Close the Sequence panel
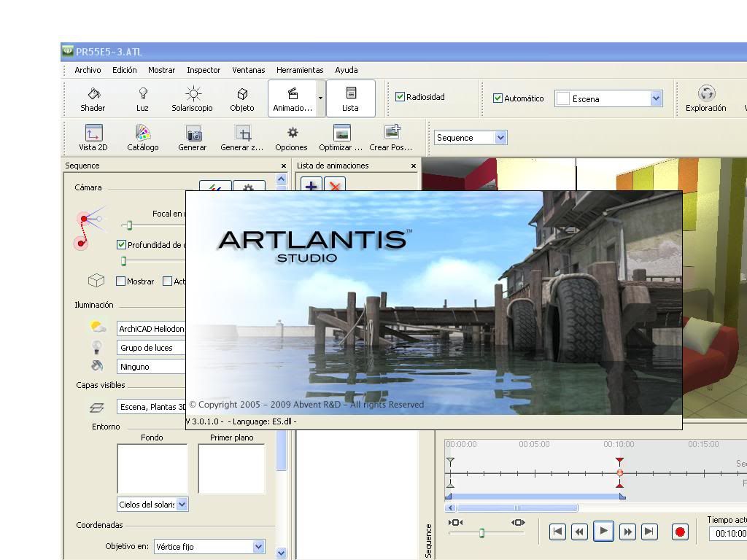Image resolution: width=747 pixels, height=560 pixels. 284,166
